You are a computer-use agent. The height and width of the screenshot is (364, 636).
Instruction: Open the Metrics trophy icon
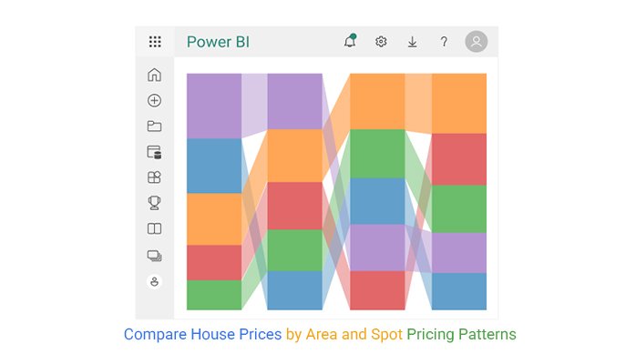click(x=154, y=203)
